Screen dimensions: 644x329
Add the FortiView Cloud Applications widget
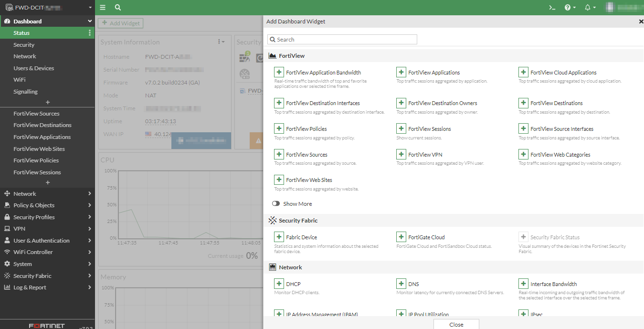point(524,72)
